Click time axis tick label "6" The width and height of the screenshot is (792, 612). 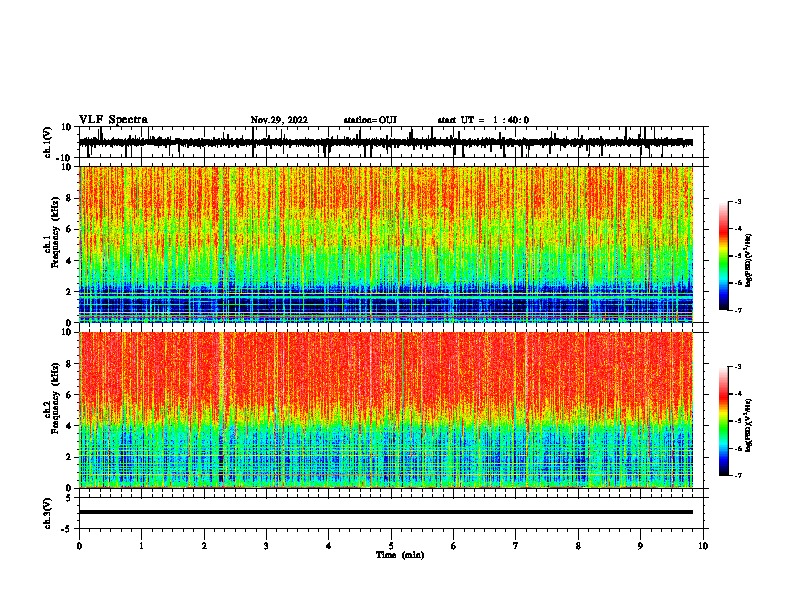pos(454,546)
